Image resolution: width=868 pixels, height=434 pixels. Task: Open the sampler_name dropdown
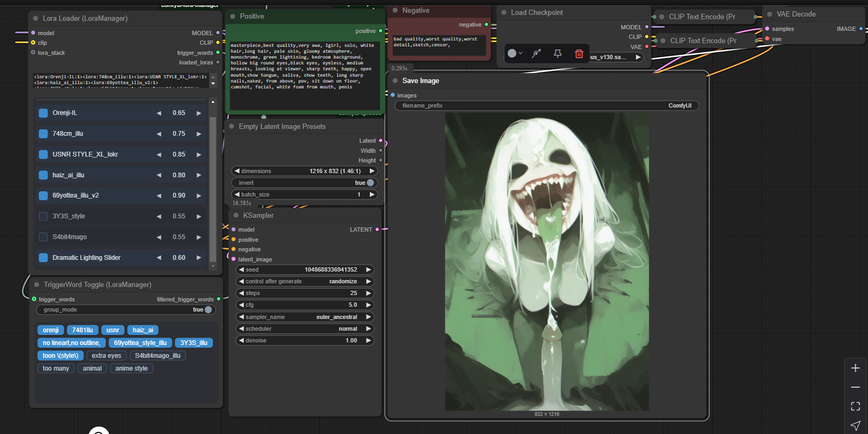click(304, 317)
